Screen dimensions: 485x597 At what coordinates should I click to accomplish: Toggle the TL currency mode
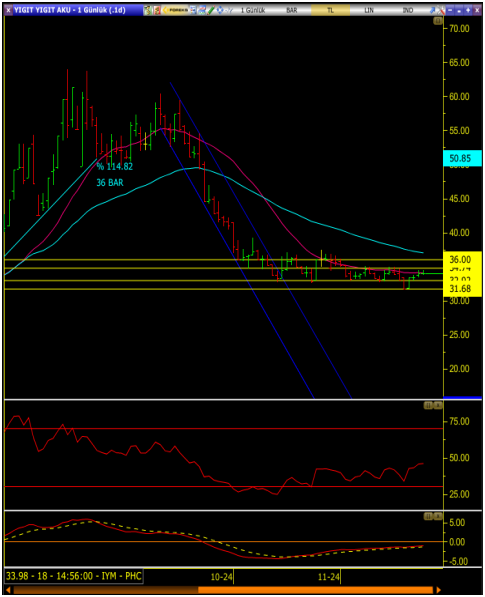click(330, 10)
